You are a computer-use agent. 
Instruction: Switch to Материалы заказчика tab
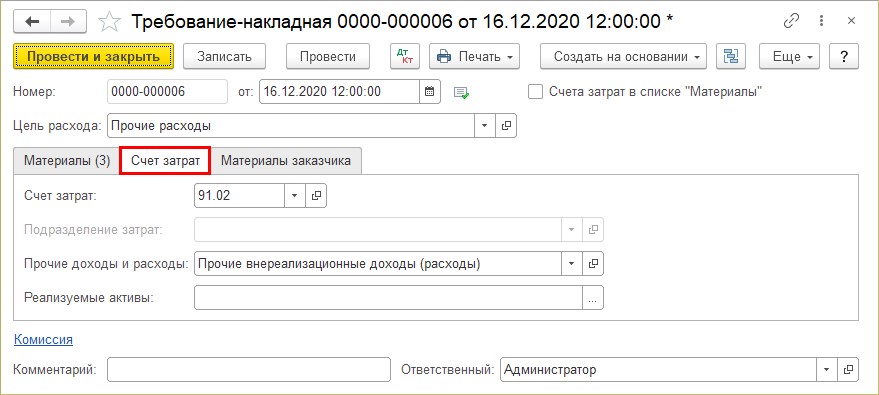pos(286,161)
